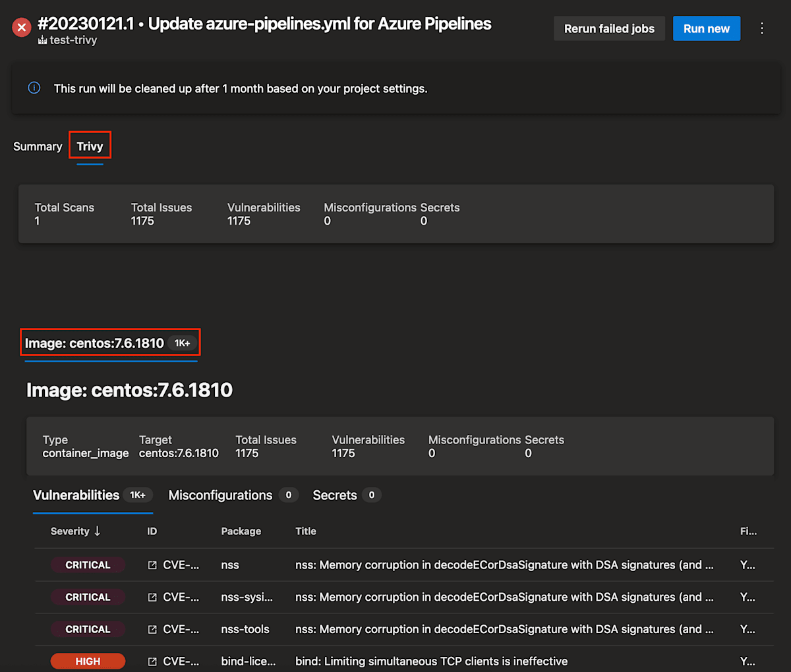Viewport: 791px width, 672px height.
Task: Click the Run new button
Action: point(707,28)
